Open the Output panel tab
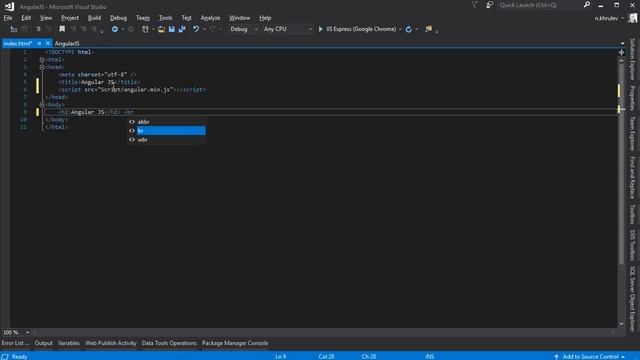The width and height of the screenshot is (640, 360). (43, 343)
